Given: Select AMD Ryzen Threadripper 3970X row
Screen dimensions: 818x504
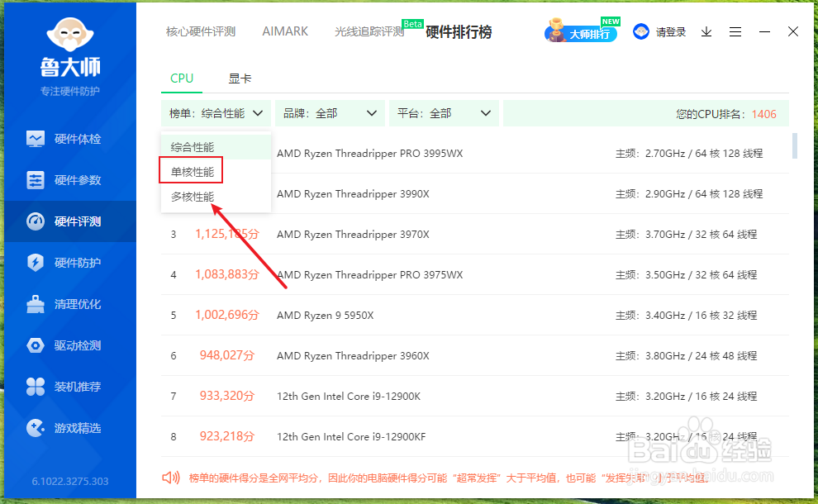Looking at the screenshot, I should click(x=475, y=235).
